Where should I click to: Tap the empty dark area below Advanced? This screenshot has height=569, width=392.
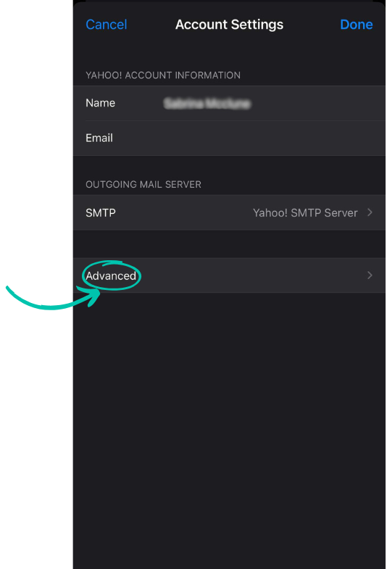[x=229, y=428]
